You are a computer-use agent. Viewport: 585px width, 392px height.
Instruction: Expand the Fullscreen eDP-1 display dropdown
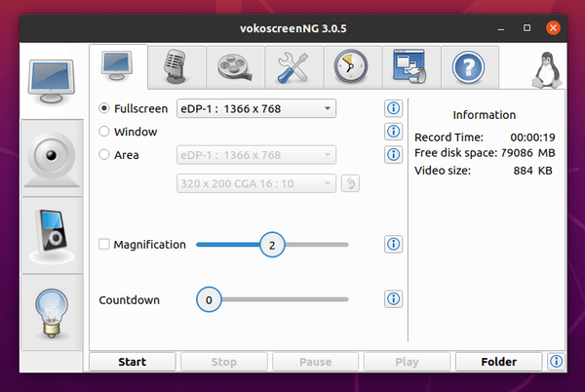[256, 108]
